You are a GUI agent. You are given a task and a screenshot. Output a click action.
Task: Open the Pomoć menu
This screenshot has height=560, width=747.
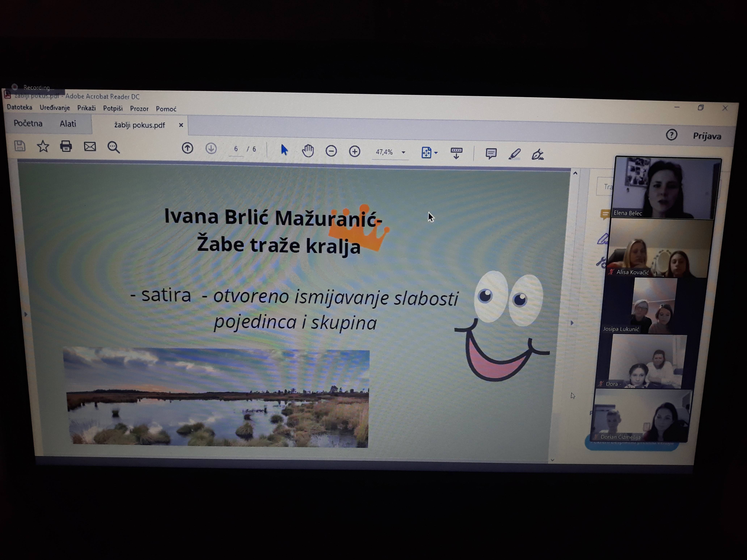pos(166,109)
